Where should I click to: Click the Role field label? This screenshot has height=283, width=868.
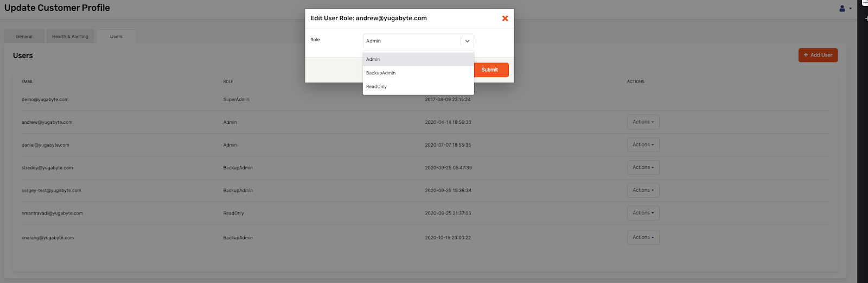pyautogui.click(x=315, y=40)
